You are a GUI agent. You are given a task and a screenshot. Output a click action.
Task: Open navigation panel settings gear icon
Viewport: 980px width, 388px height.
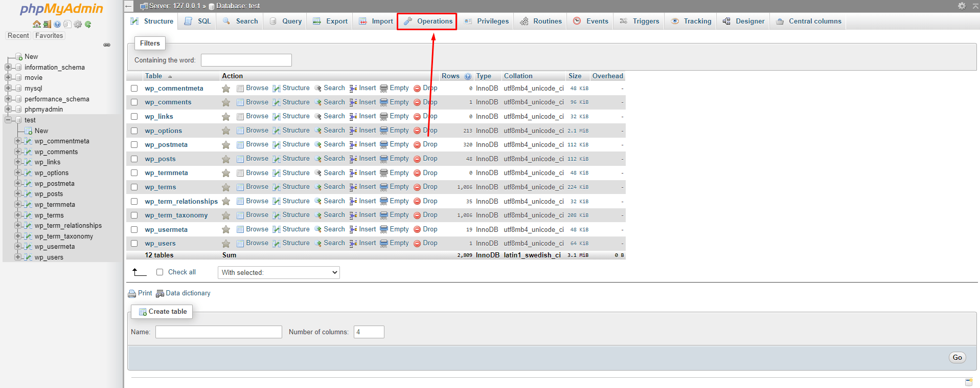tap(78, 24)
